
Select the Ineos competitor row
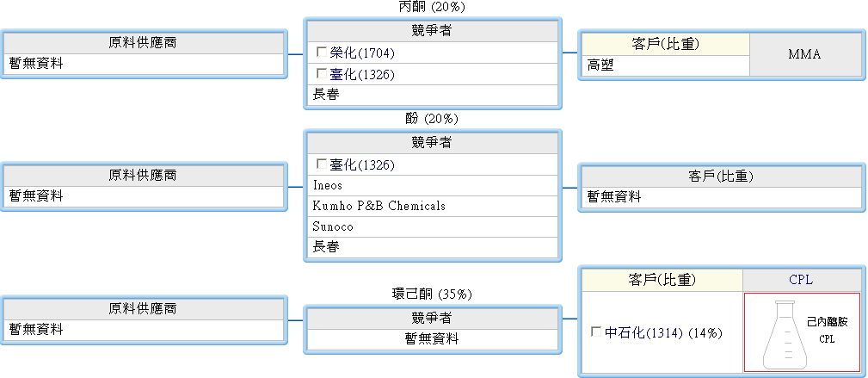[x=328, y=185]
